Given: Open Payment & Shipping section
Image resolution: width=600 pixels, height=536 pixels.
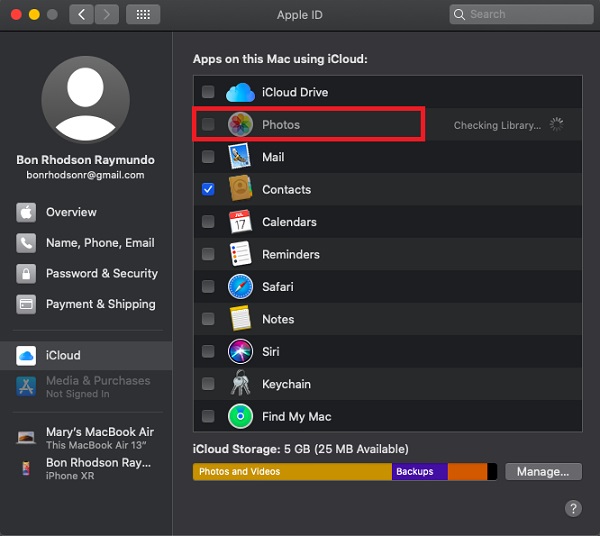Looking at the screenshot, I should pyautogui.click(x=86, y=304).
